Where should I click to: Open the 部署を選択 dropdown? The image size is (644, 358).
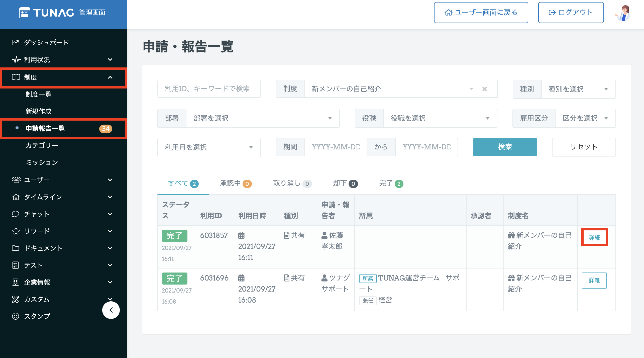click(263, 118)
